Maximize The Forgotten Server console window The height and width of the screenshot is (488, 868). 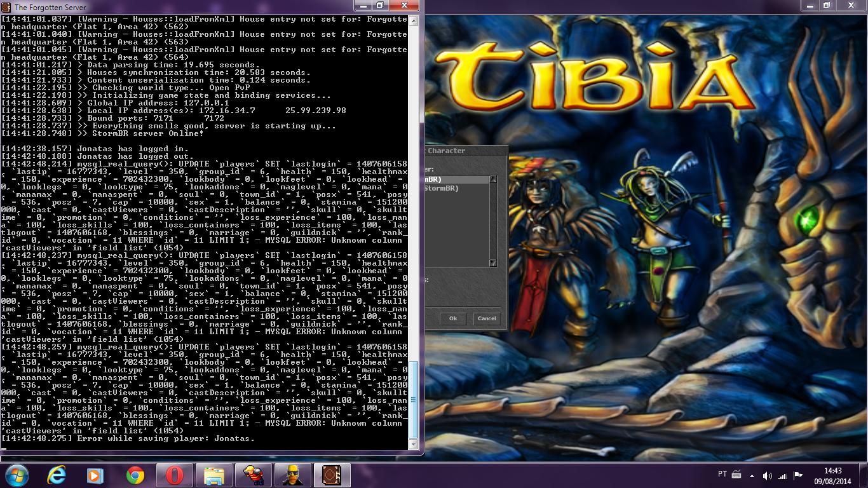(380, 6)
